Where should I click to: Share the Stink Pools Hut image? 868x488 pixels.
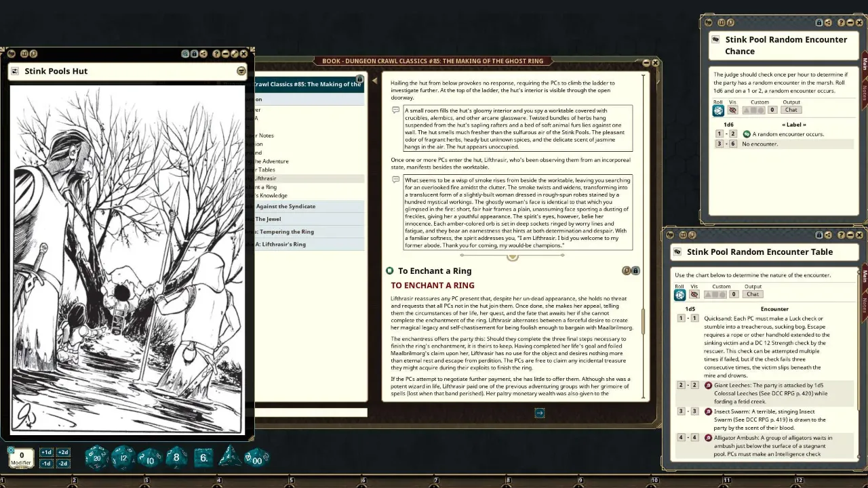pos(203,54)
